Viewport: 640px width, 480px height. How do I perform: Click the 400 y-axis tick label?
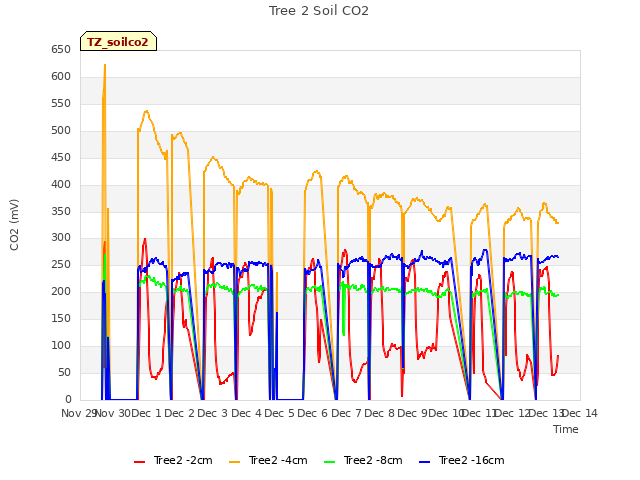click(x=61, y=184)
